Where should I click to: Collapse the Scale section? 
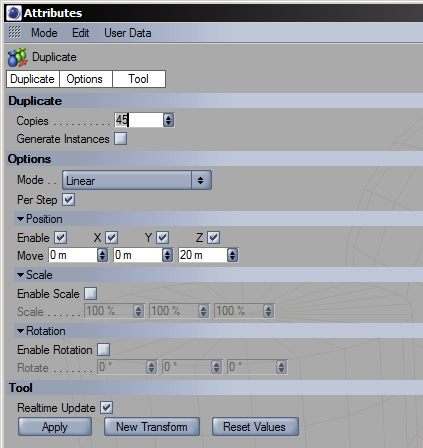(x=20, y=275)
